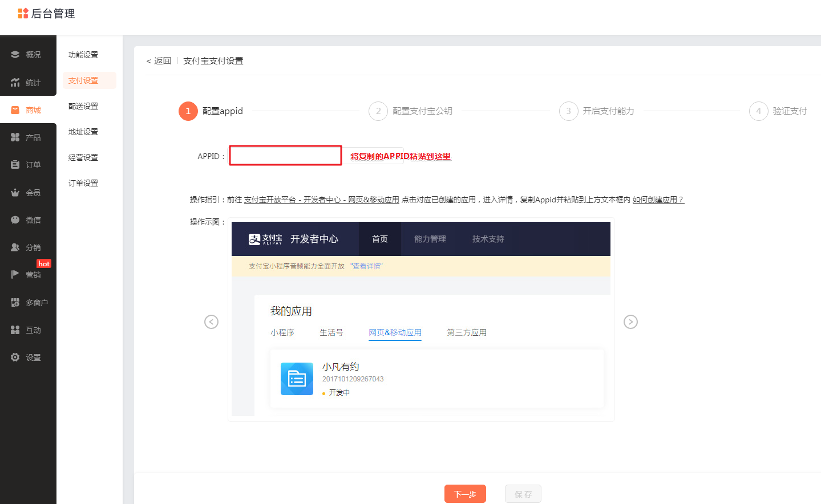The width and height of the screenshot is (821, 504).
Task: Open the 互动 interaction icon
Action: (15, 330)
